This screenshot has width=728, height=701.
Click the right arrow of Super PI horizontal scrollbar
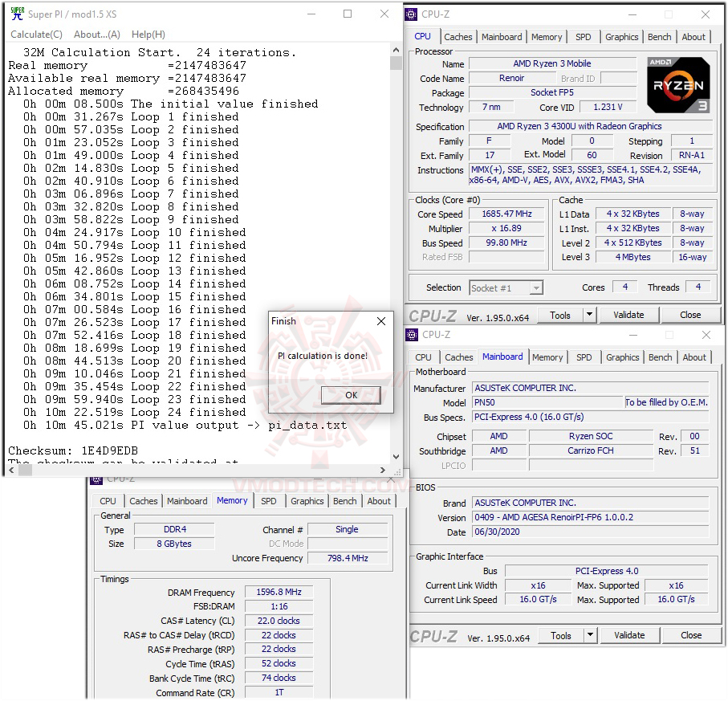pos(383,470)
